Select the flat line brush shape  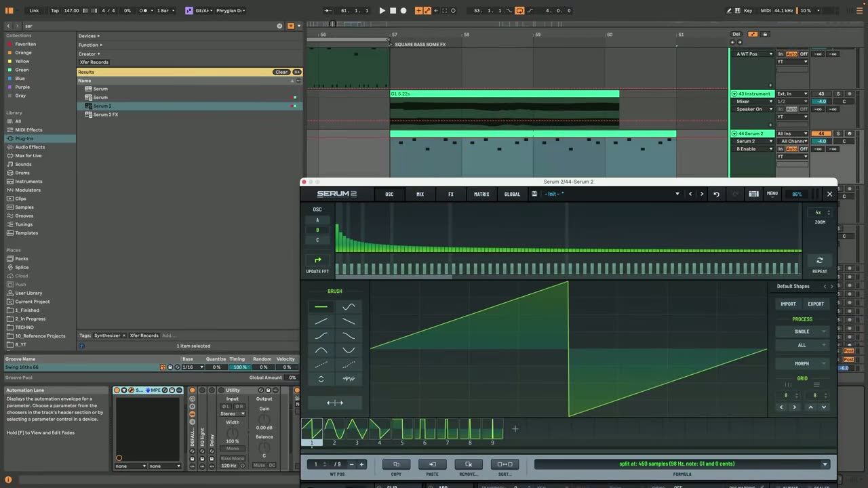(x=321, y=306)
